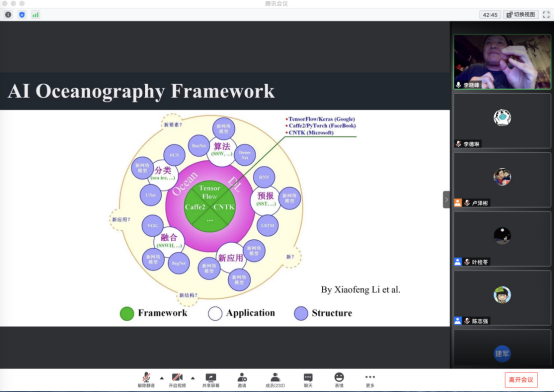The height and width of the screenshot is (392, 554).
Task: Open the More options menu
Action: pos(370,380)
